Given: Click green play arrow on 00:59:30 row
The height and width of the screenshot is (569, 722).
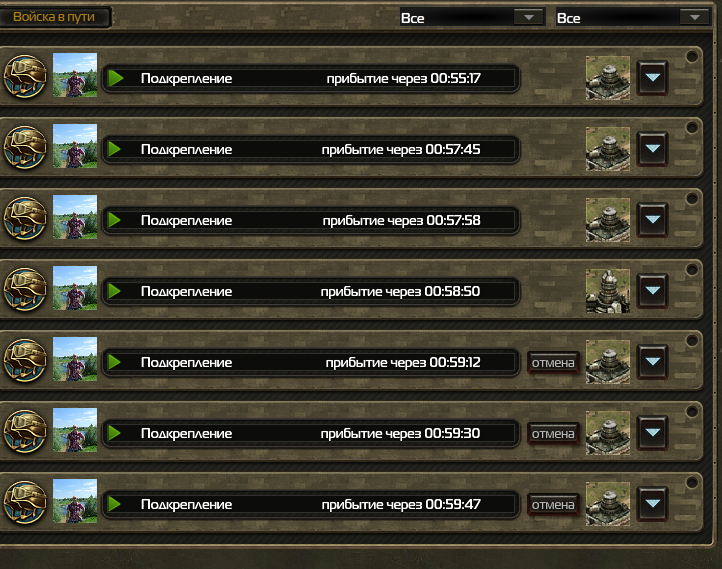Looking at the screenshot, I should pyautogui.click(x=115, y=433).
